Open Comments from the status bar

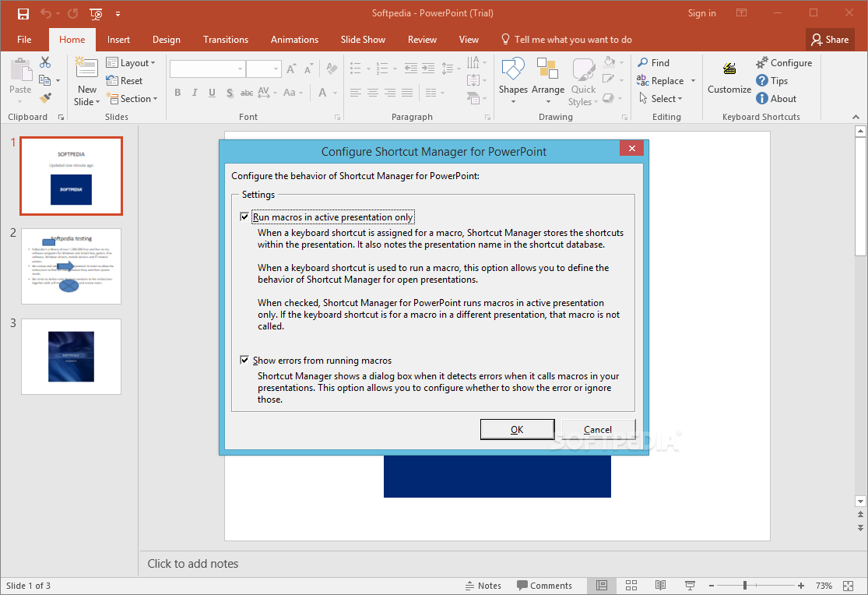[x=544, y=586]
